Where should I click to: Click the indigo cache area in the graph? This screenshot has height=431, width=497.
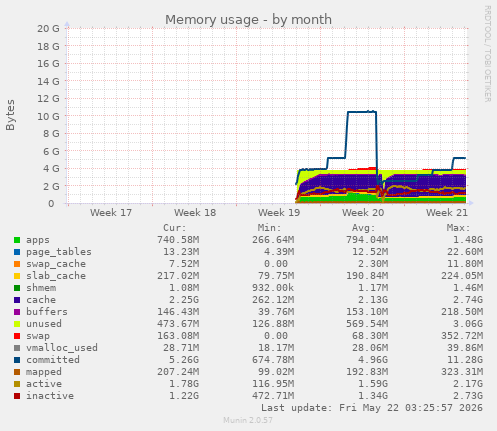(x=347, y=182)
